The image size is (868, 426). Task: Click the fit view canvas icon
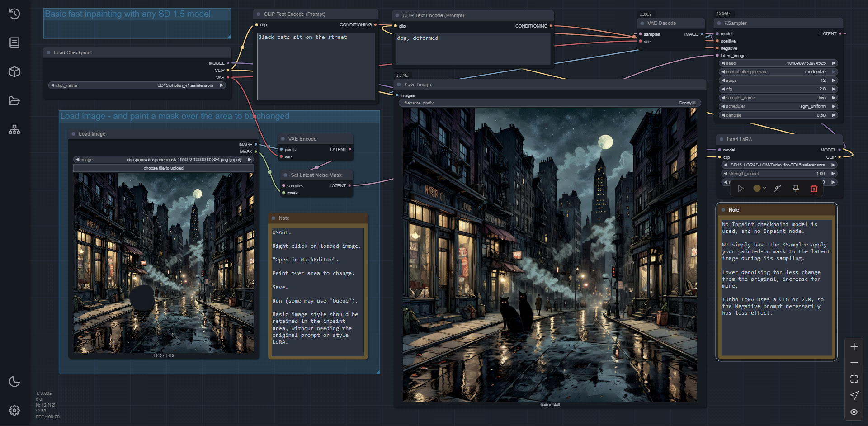click(854, 379)
